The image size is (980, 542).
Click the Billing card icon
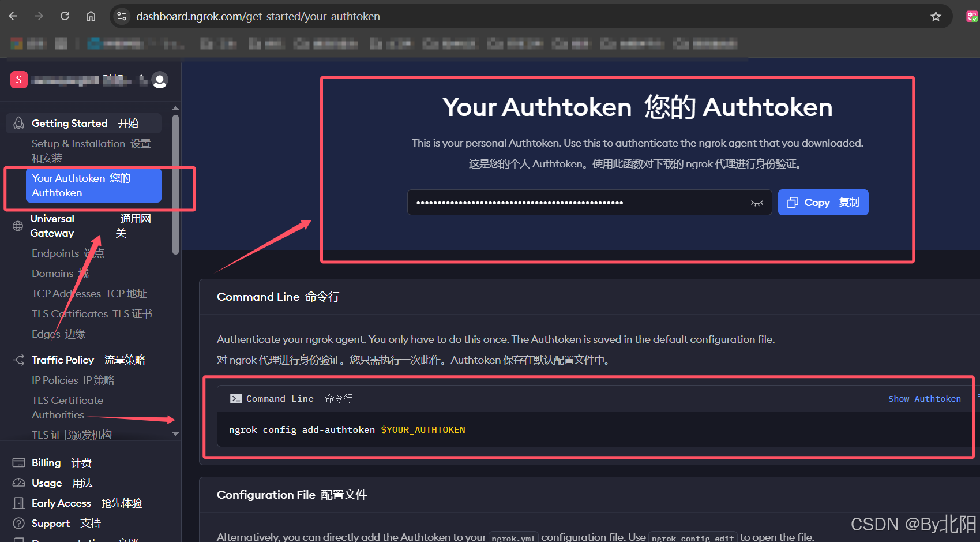[18, 462]
